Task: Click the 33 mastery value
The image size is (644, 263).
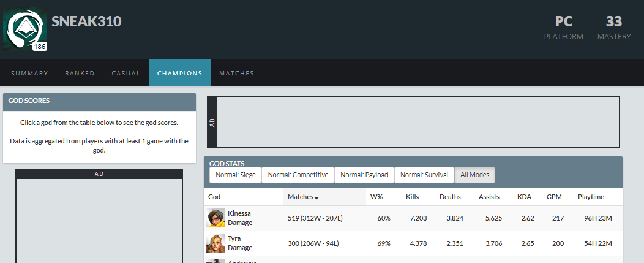Action: pos(614,21)
